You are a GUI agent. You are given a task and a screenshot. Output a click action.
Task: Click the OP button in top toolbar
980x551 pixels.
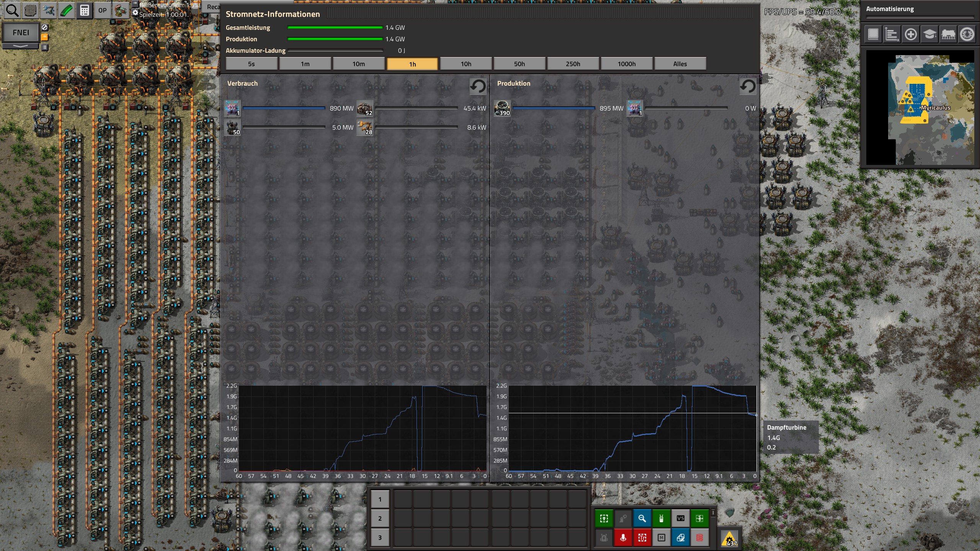pos(102,10)
